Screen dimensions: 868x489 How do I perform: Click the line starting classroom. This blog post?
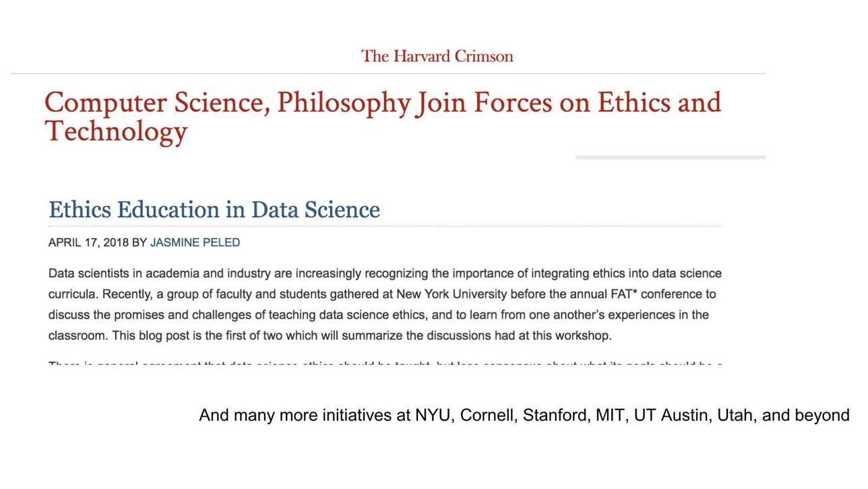coord(330,335)
